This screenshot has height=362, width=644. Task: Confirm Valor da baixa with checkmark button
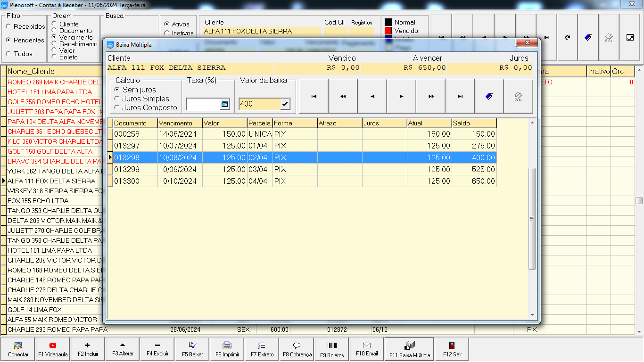tap(285, 104)
